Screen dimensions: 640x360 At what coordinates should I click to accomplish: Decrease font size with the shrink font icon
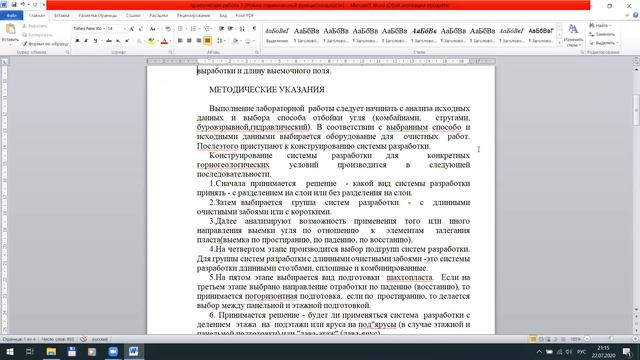click(141, 29)
